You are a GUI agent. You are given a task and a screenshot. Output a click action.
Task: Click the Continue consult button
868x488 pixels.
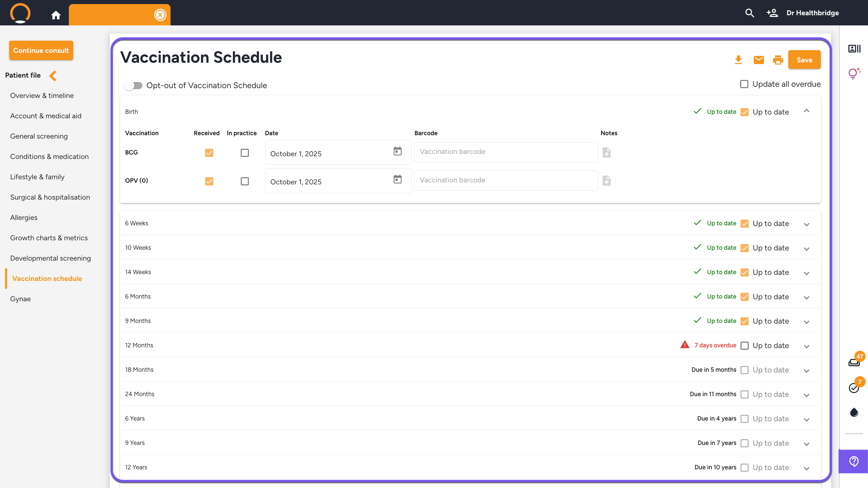click(41, 50)
